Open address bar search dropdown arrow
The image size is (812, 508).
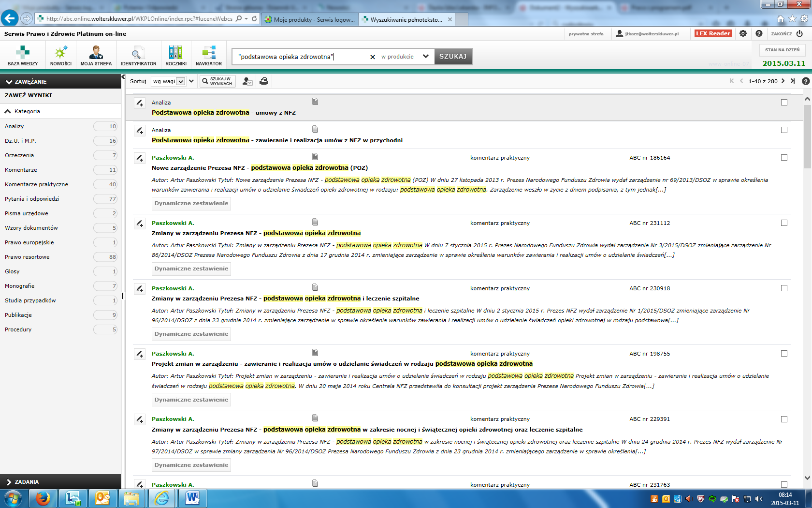coord(246,18)
